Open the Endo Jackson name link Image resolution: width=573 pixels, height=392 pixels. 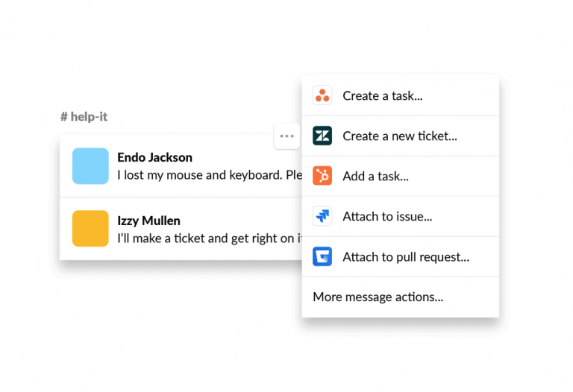pos(154,157)
